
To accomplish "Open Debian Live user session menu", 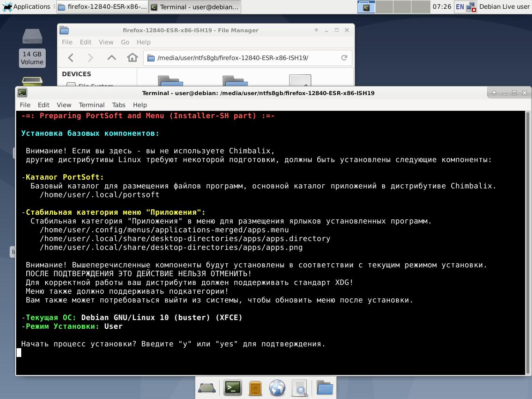I will coord(504,7).
